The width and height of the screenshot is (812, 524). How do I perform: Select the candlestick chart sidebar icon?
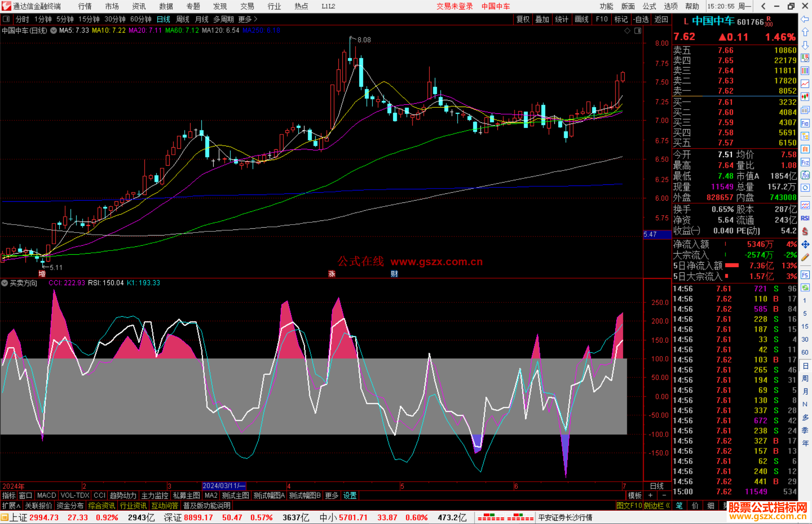pyautogui.click(x=805, y=97)
